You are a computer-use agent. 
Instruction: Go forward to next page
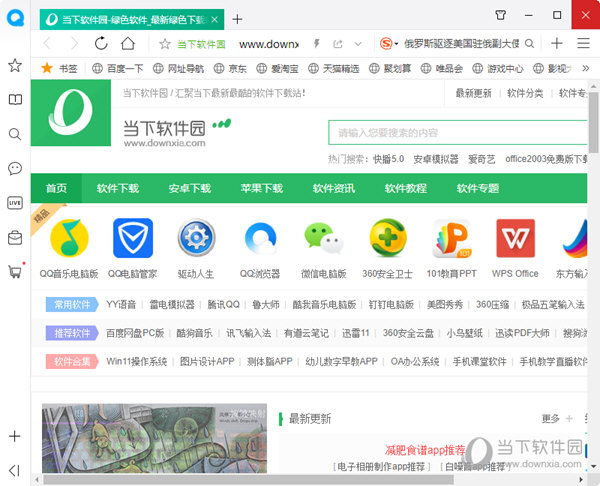point(74,44)
